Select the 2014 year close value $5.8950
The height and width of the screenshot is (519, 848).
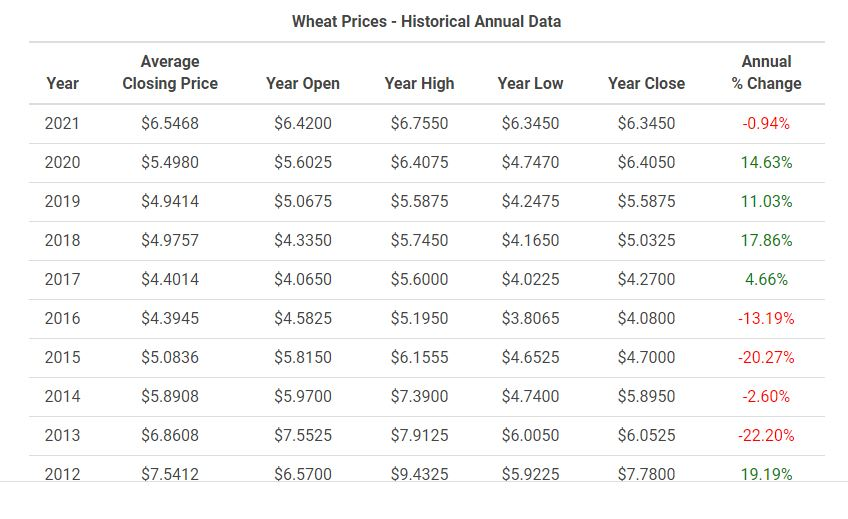646,397
